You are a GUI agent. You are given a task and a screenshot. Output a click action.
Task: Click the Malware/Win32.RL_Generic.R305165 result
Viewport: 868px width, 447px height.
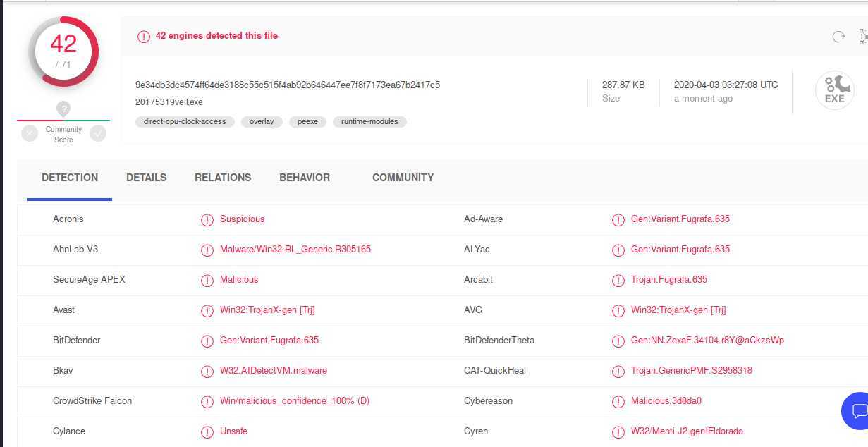coord(295,250)
